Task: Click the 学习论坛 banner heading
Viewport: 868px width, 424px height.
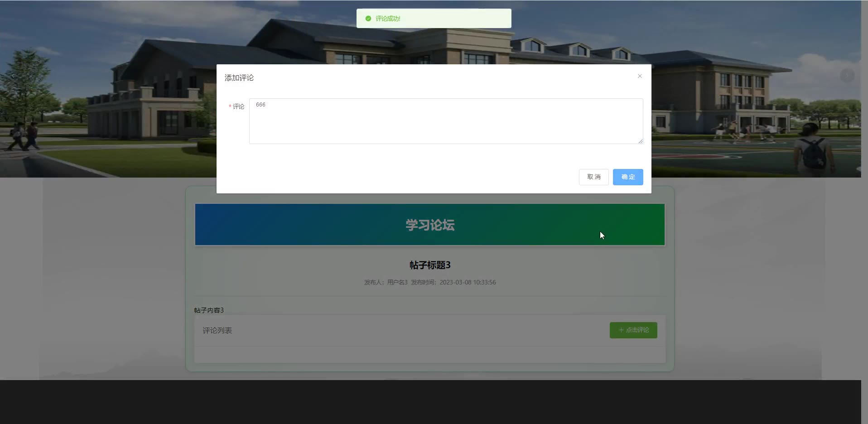Action: 430,225
